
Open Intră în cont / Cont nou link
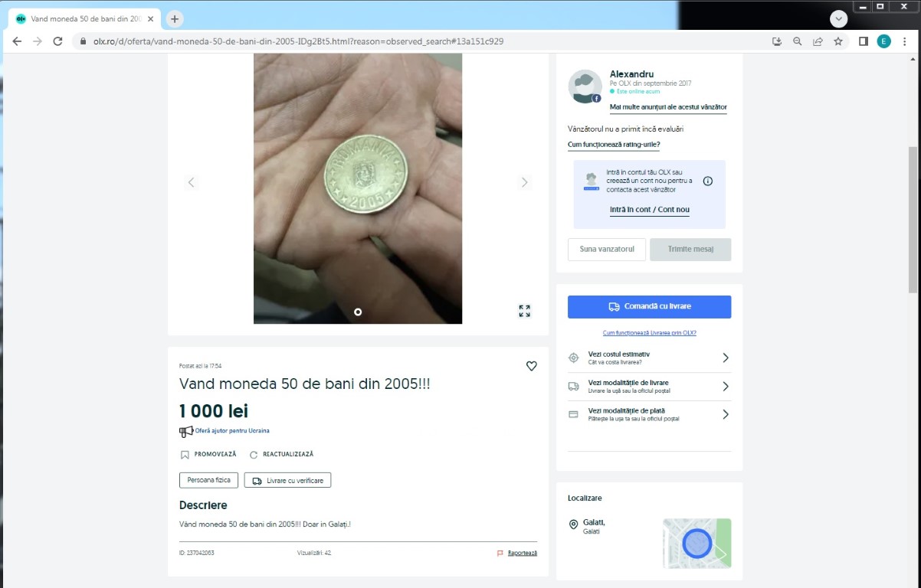pyautogui.click(x=649, y=210)
